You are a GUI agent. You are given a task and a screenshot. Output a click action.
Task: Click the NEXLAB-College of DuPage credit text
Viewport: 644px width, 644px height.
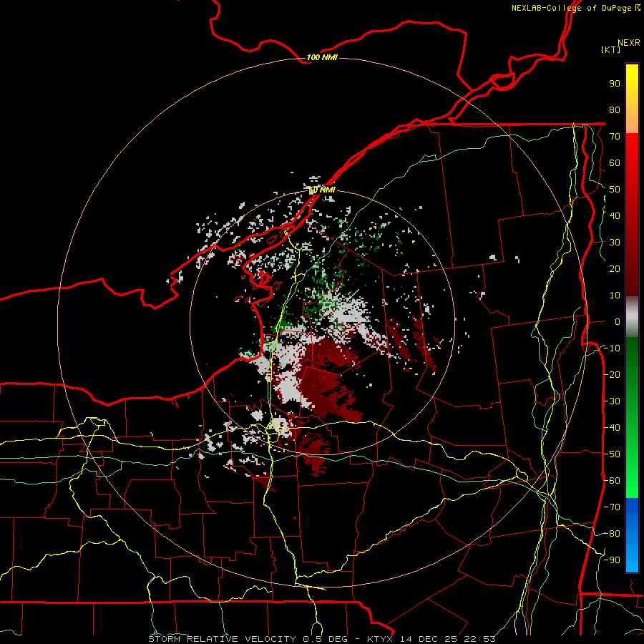click(x=575, y=8)
